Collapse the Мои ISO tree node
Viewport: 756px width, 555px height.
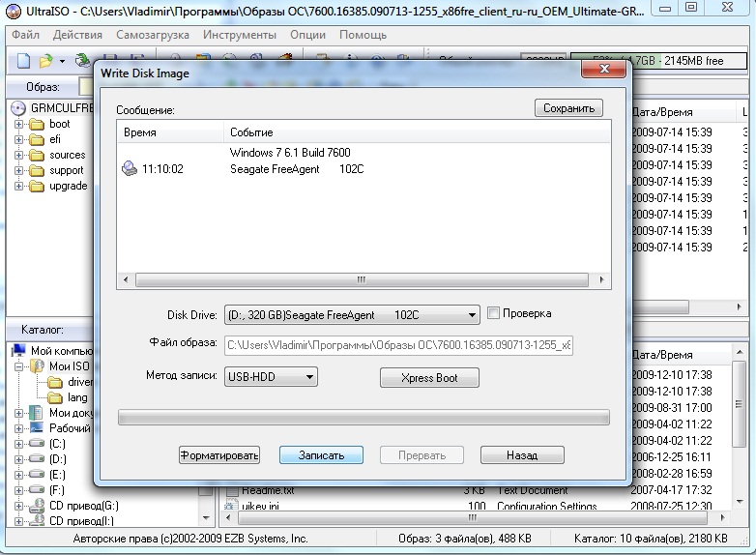click(x=18, y=366)
